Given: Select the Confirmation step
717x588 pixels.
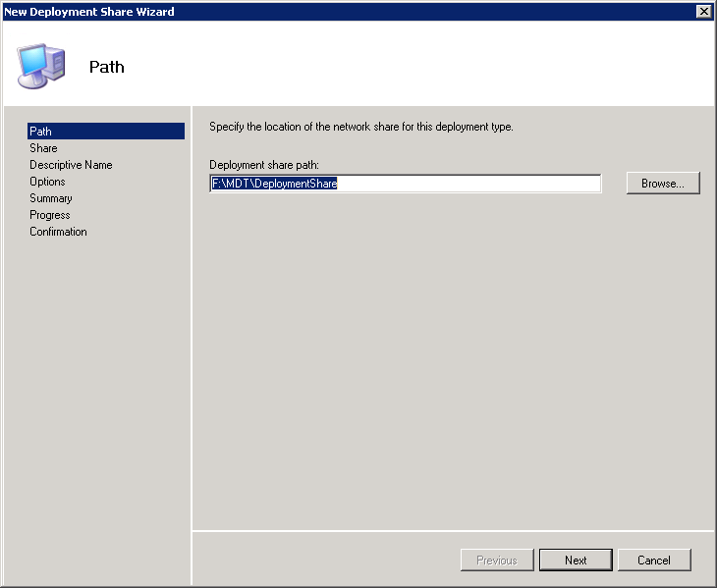Looking at the screenshot, I should point(58,232).
